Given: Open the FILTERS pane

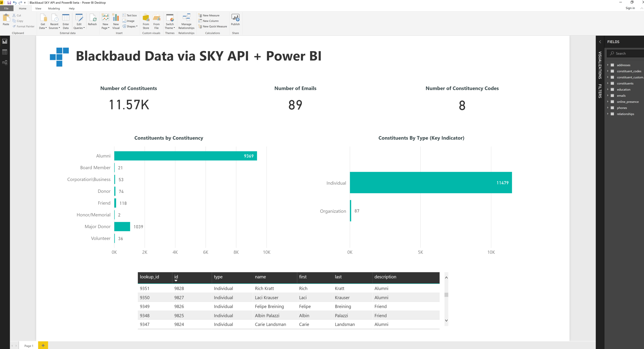Looking at the screenshot, I should pyautogui.click(x=600, y=91).
